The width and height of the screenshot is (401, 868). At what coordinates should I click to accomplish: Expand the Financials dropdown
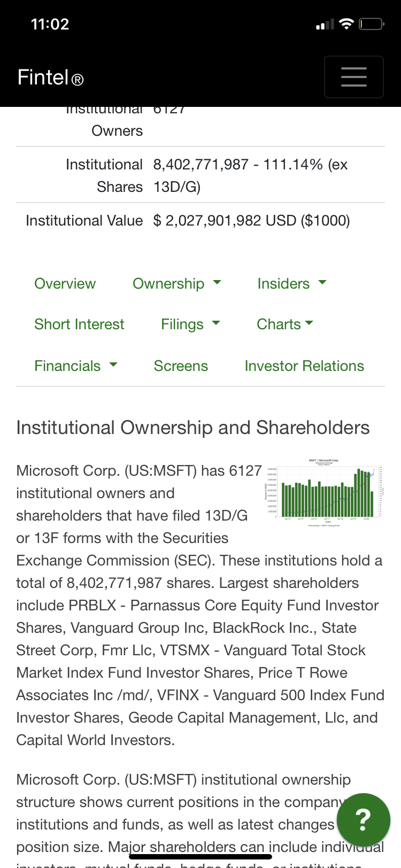coord(75,366)
